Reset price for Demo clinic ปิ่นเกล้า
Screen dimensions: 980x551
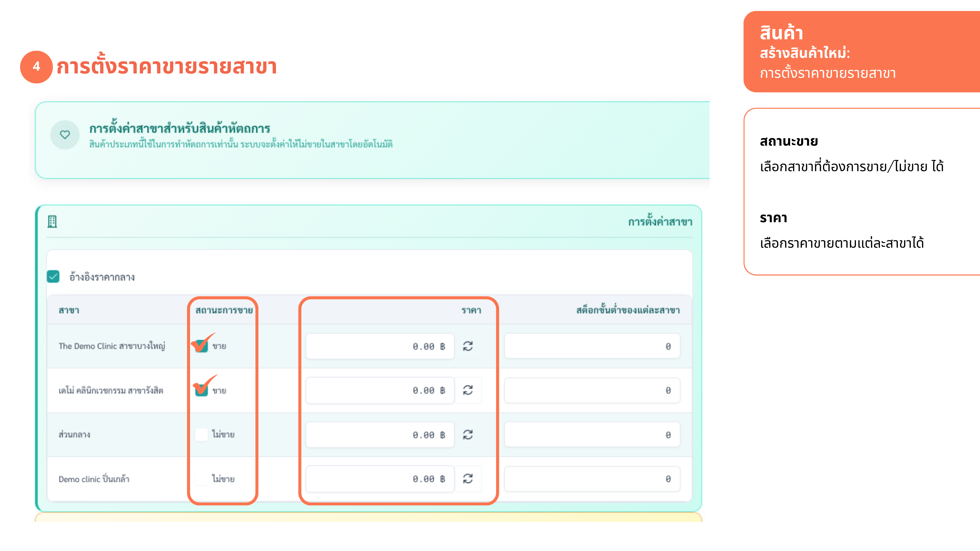click(x=468, y=479)
